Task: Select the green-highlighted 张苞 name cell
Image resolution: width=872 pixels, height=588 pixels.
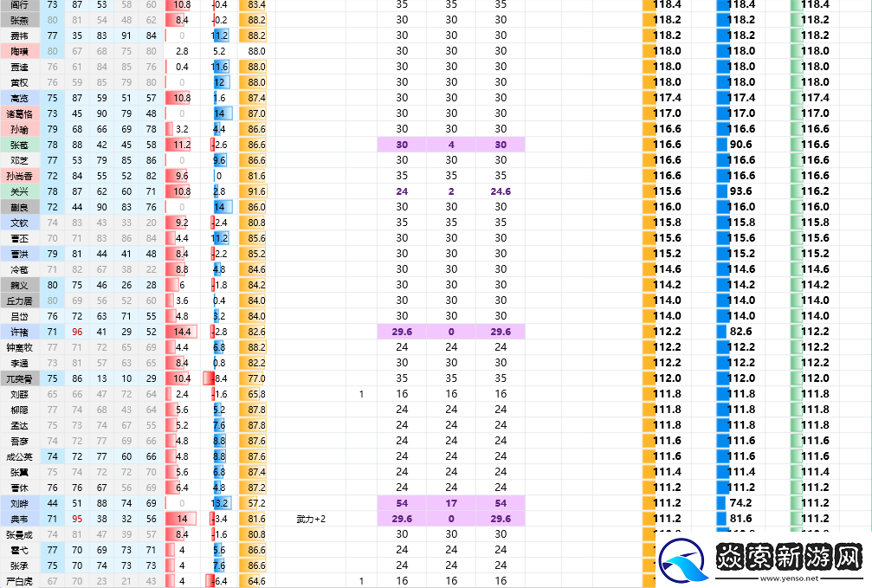Action: tap(19, 145)
